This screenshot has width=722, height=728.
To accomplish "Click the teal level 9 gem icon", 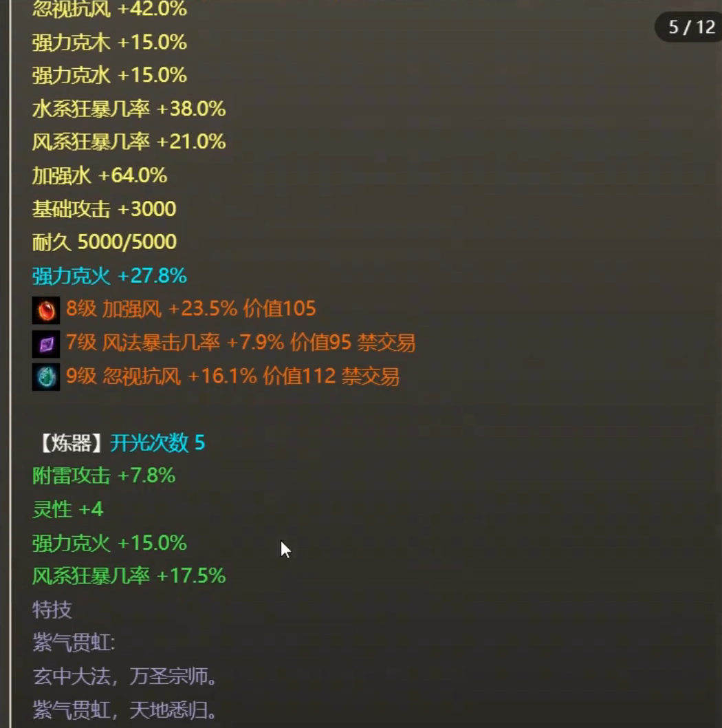I will point(46,377).
